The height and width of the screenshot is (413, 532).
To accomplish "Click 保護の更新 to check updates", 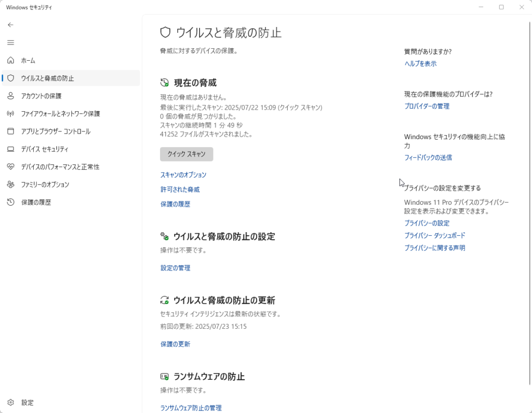I will tap(175, 344).
